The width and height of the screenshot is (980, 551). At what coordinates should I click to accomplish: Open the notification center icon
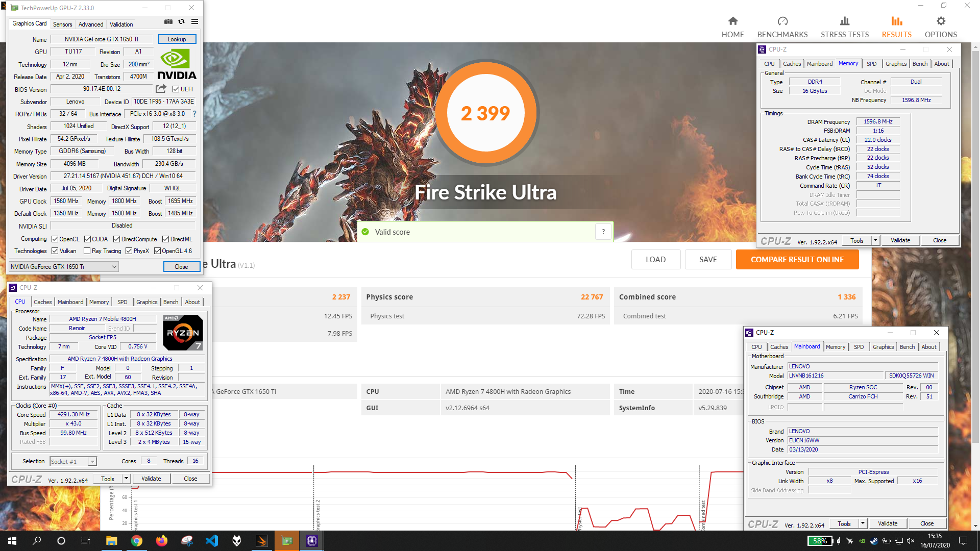963,541
